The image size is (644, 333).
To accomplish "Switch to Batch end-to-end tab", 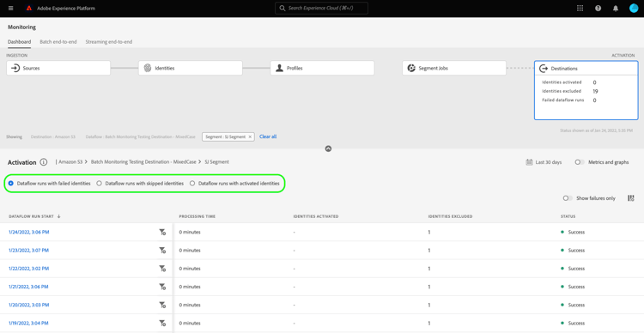I will [58, 42].
